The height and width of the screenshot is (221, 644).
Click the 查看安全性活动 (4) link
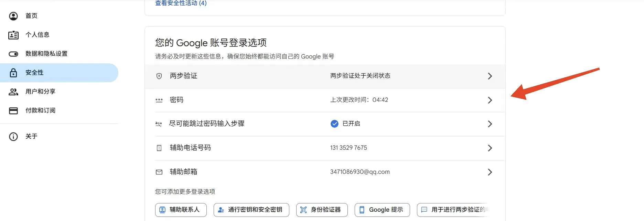coord(181,3)
